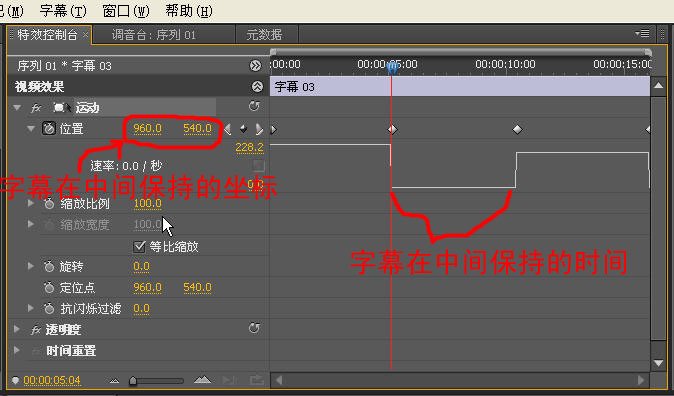Toggle the 旋转 stopwatch icon
This screenshot has height=396, width=674.
pos(49,267)
